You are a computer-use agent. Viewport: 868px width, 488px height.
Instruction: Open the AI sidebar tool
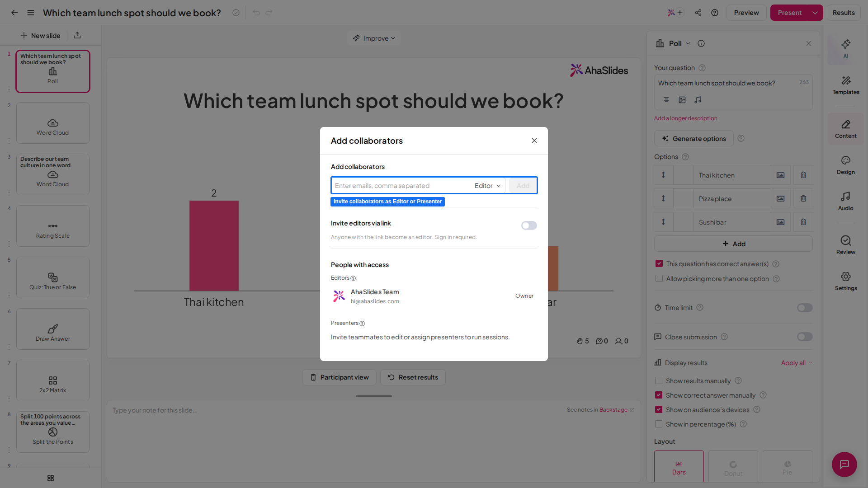pos(845,49)
